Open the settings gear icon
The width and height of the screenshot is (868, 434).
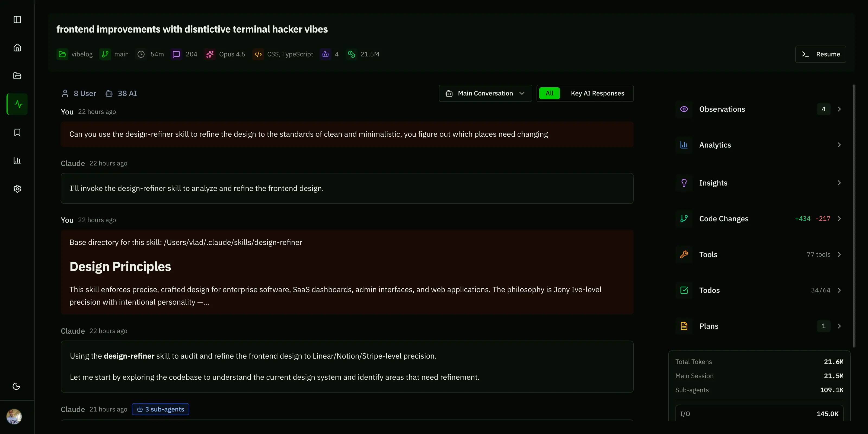point(17,189)
